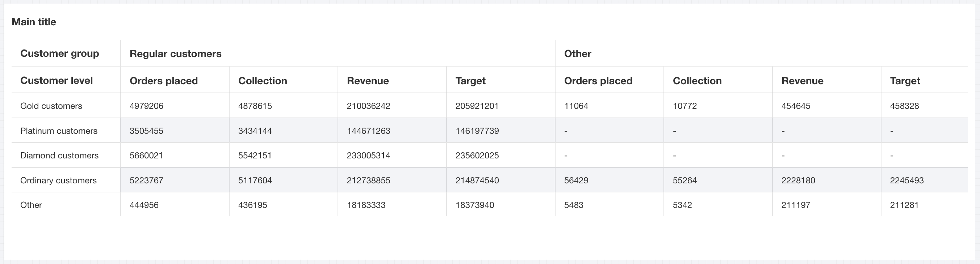This screenshot has width=980, height=264.
Task: Click the "Diamond customers" row label
Action: tap(59, 156)
